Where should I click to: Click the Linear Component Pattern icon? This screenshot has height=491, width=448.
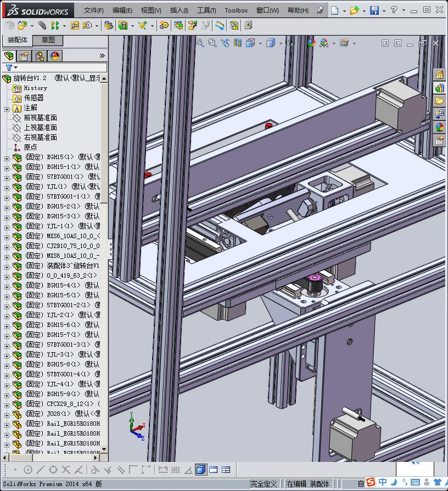55,25
